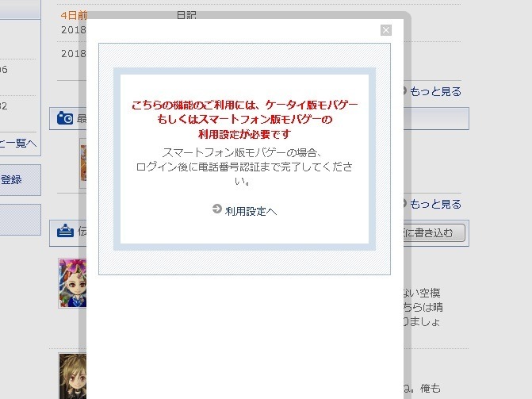Click the 4日前 diary entry text

tap(74, 15)
